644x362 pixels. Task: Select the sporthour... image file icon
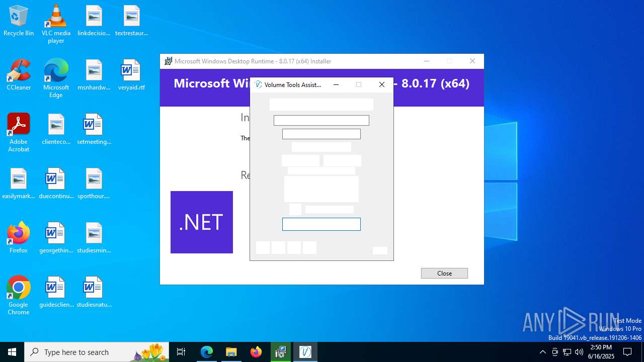[94, 184]
